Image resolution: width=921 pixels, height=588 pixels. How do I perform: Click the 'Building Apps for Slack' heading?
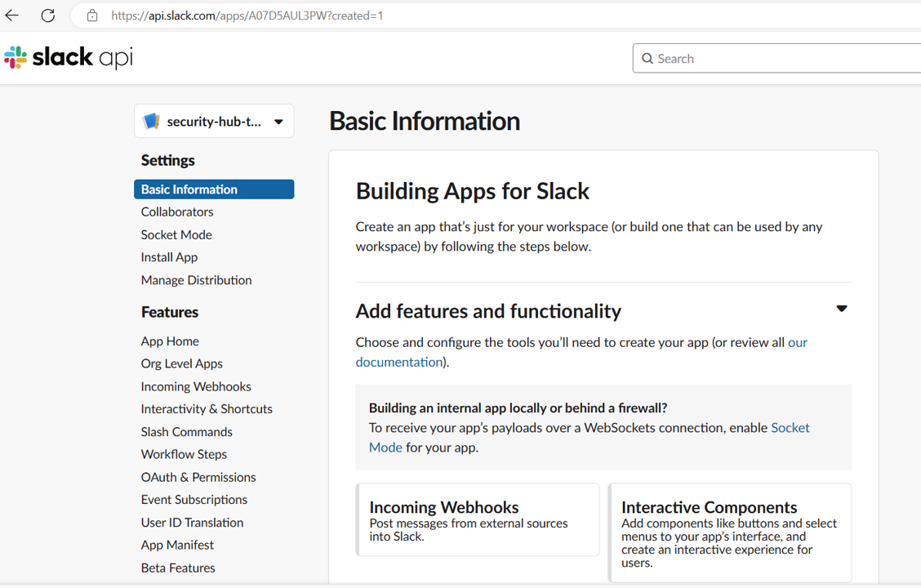click(x=472, y=191)
